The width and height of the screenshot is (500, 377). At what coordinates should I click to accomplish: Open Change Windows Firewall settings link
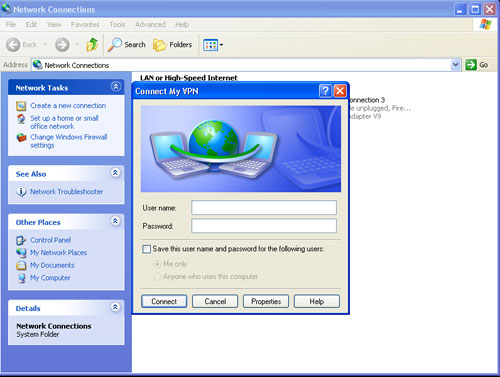69,141
